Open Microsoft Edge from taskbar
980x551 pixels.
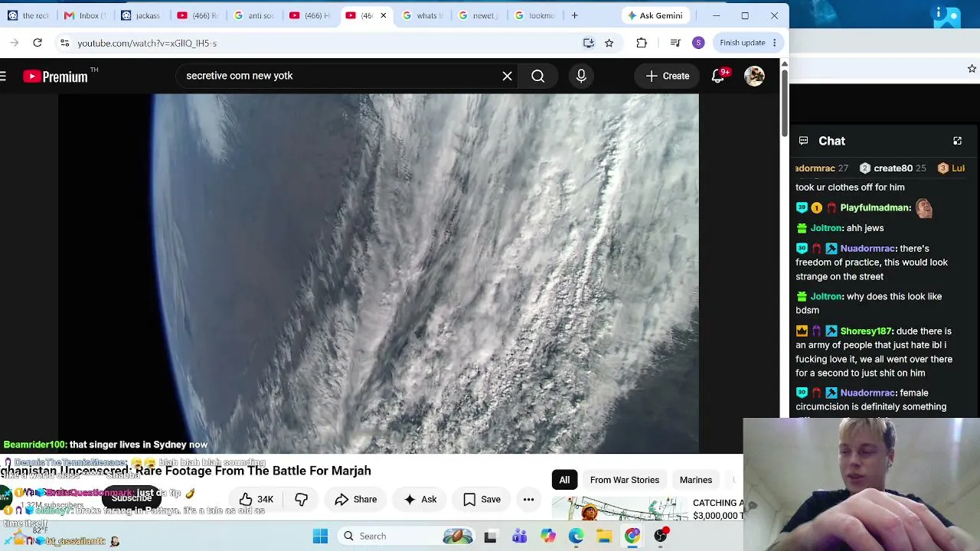pyautogui.click(x=576, y=536)
